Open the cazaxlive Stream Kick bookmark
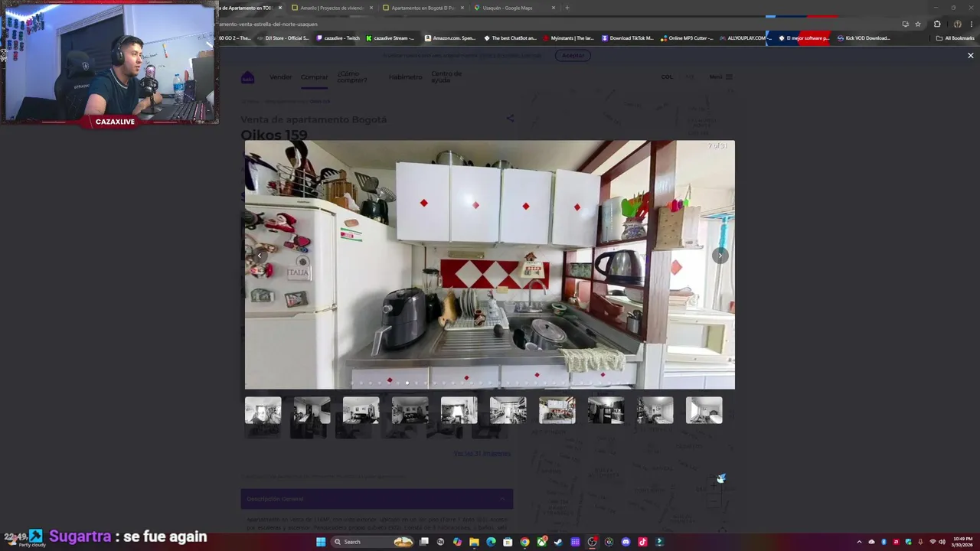Viewport: 980px width, 551px height. point(390,38)
